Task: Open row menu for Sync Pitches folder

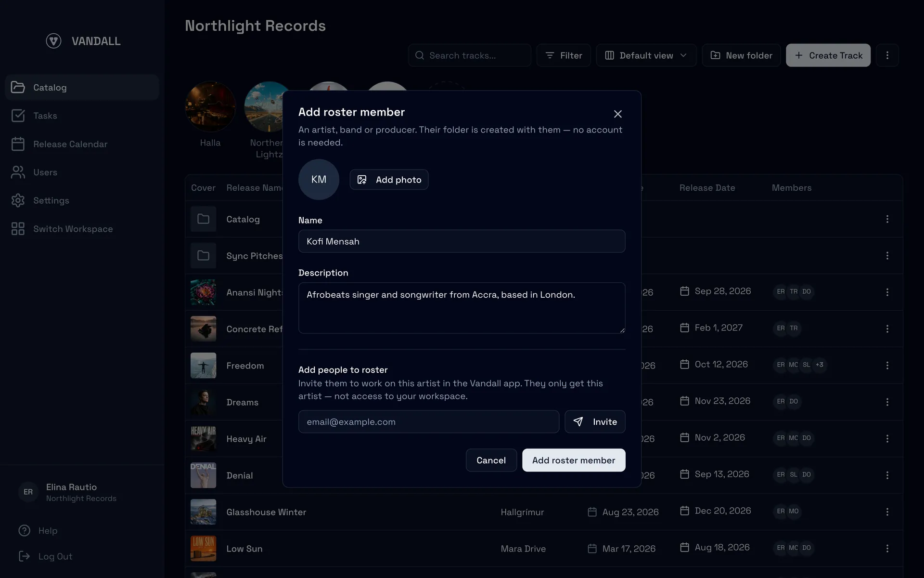Action: (x=887, y=256)
